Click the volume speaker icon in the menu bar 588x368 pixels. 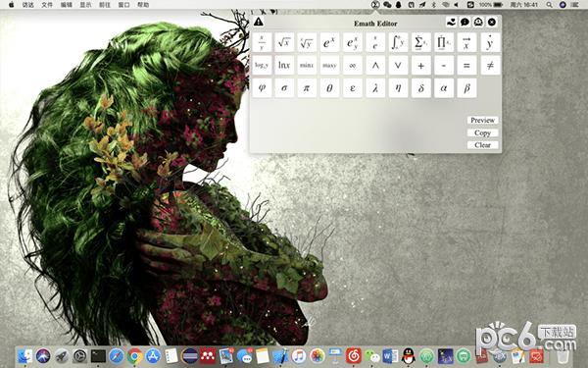tap(457, 5)
